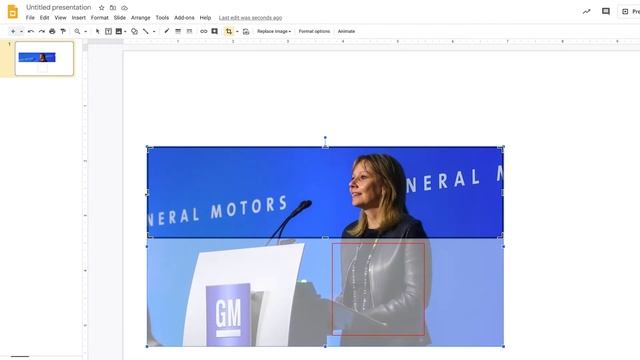
Task: Open the Replace image dropdown
Action: 274,31
